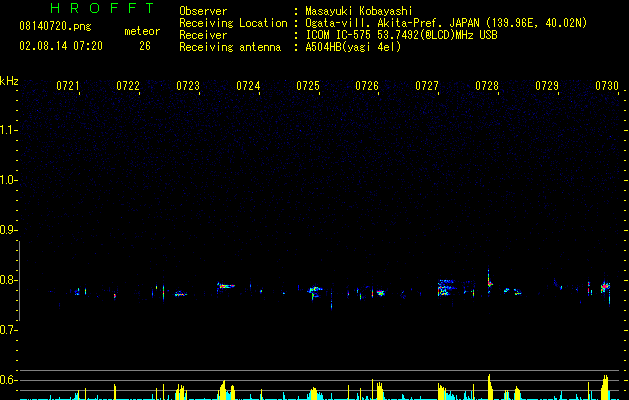629x400 pixels.
Task: Click the tall echo spike at 0728
Action: (x=489, y=281)
